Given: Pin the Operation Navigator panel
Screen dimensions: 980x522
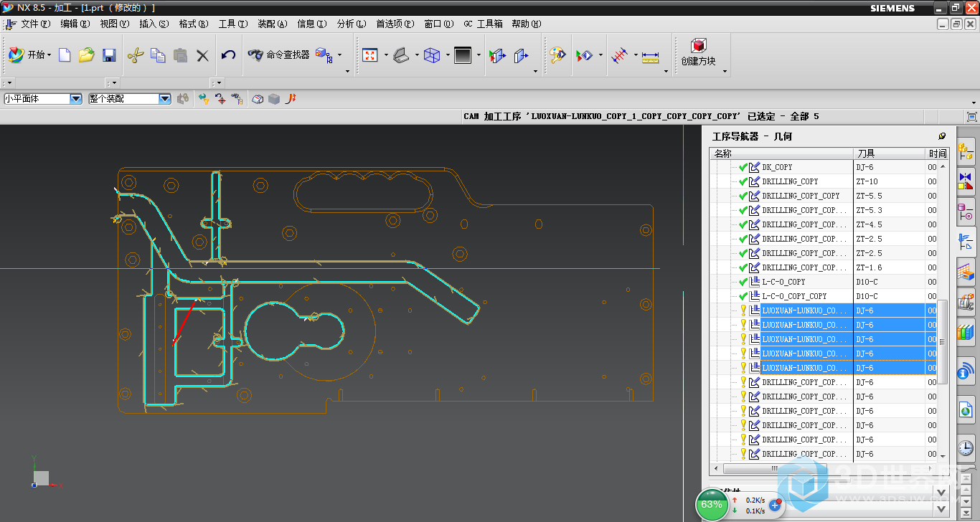Looking at the screenshot, I should [x=942, y=136].
